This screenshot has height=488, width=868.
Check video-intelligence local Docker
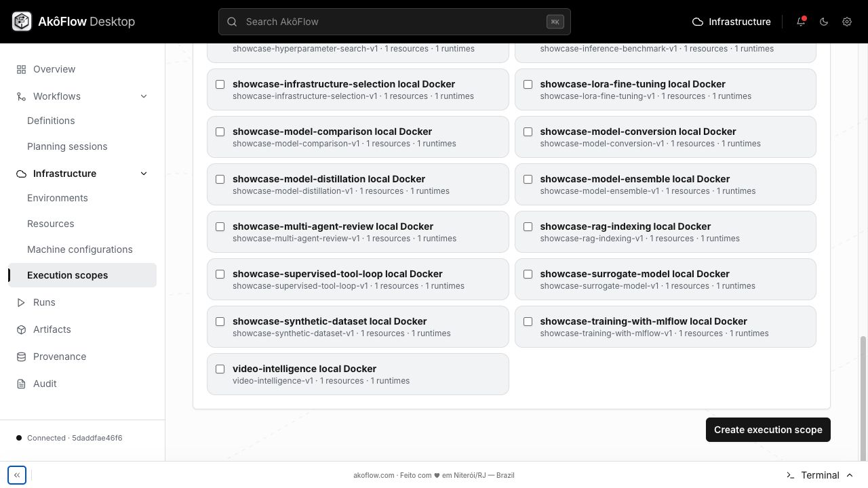click(220, 369)
